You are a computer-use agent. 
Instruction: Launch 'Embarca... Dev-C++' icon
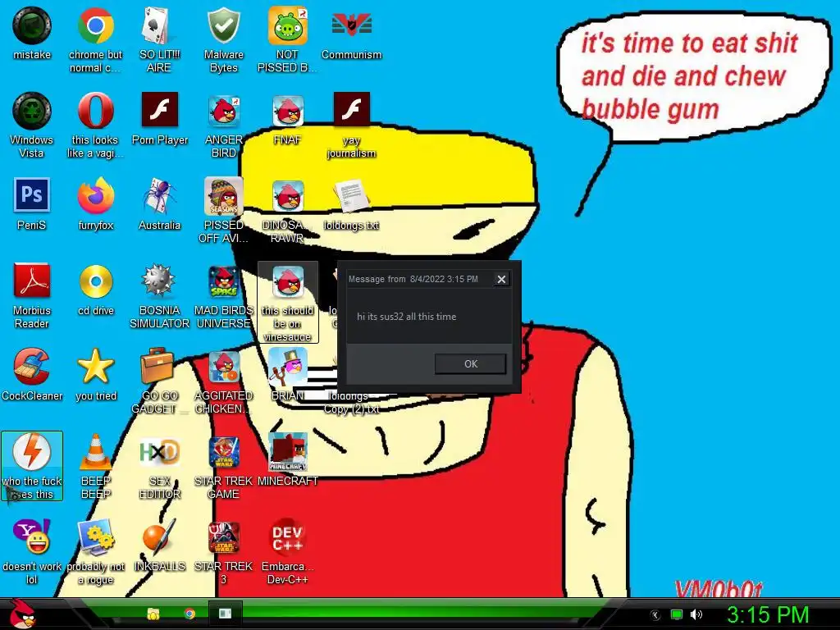click(288, 551)
